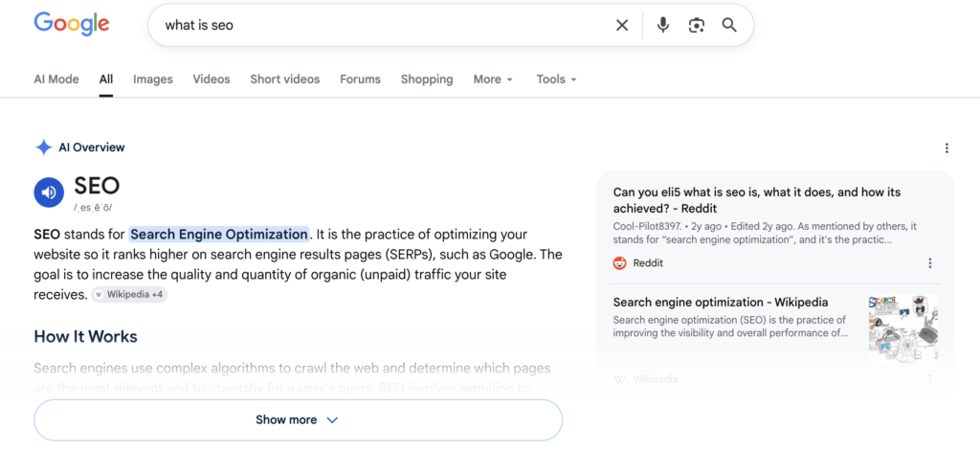Image resolution: width=980 pixels, height=451 pixels.
Task: Start voice search with the microphone icon
Action: (663, 25)
